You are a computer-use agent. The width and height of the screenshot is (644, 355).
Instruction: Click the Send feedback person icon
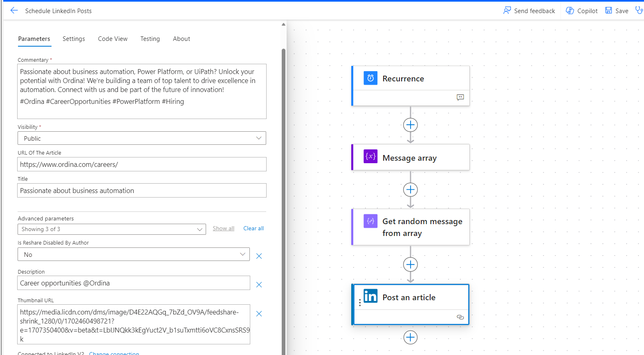[x=507, y=11]
